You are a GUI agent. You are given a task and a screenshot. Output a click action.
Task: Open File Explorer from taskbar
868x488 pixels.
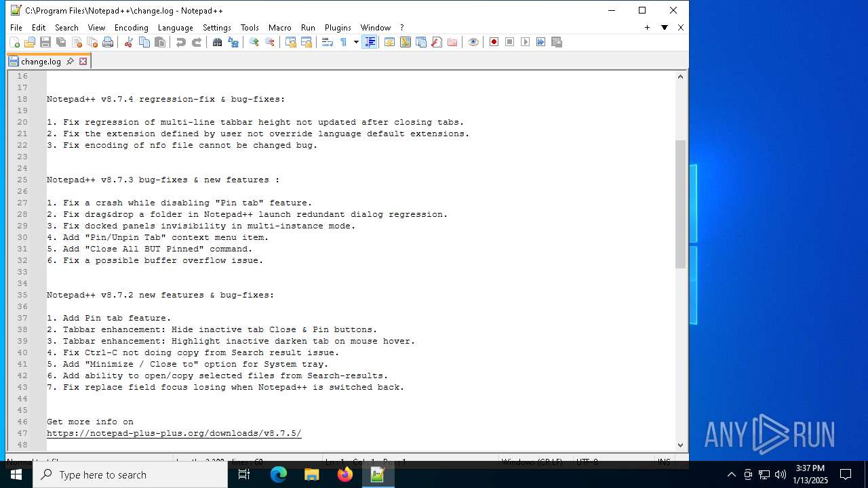point(311,474)
